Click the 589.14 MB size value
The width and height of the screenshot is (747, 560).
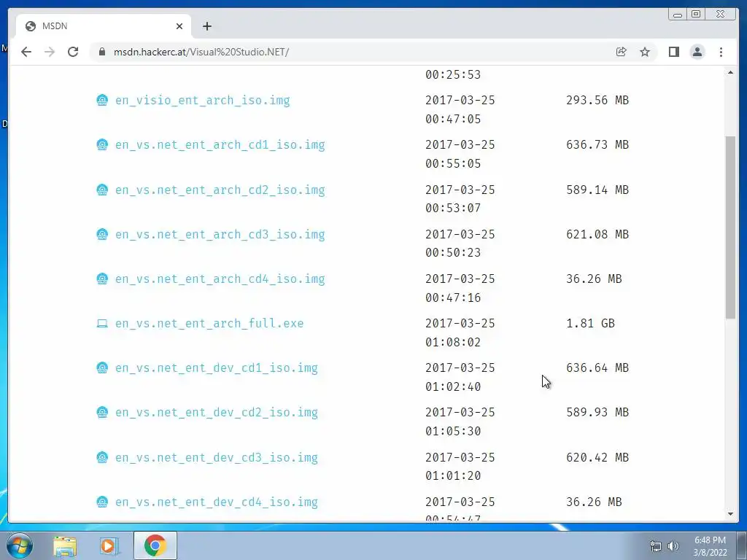pos(597,190)
